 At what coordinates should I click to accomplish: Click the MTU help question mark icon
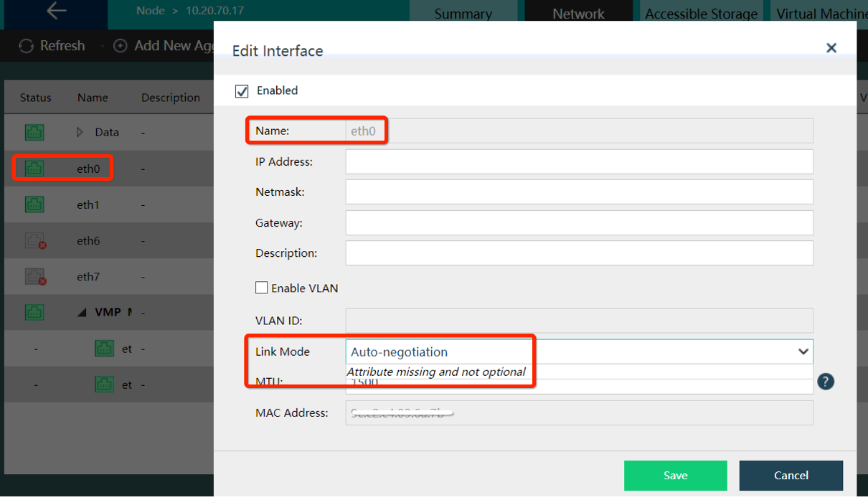tap(826, 382)
